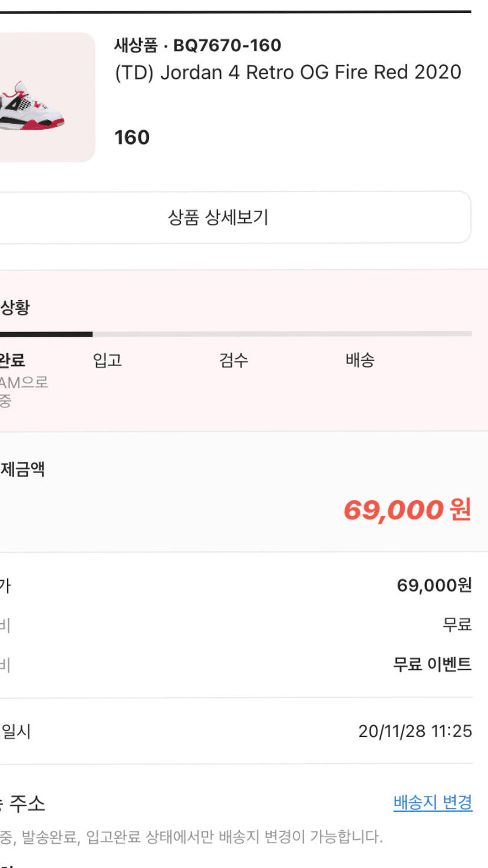Click the order timestamp 20/11/28 11:25
This screenshot has height=868, width=488.
pyautogui.click(x=415, y=731)
